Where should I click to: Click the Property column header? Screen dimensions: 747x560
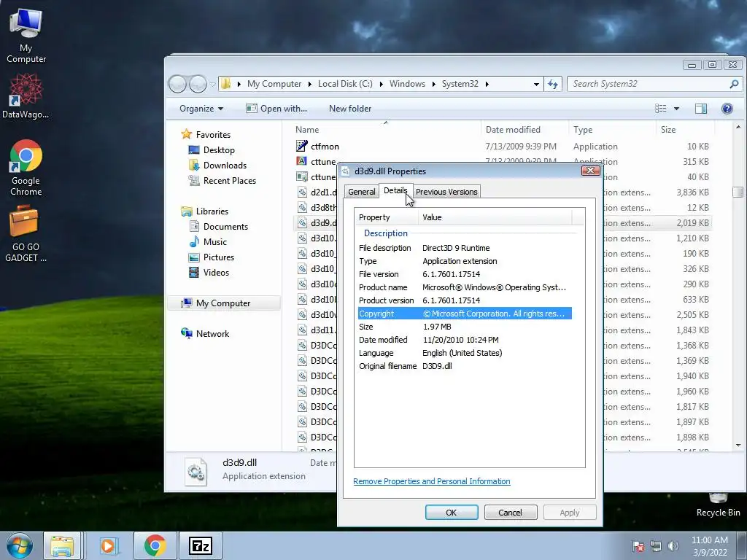click(386, 217)
